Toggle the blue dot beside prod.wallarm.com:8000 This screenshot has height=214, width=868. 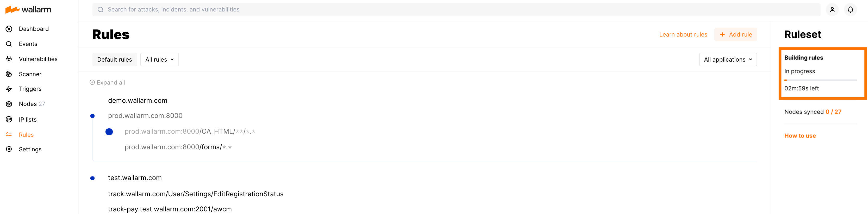tap(93, 116)
